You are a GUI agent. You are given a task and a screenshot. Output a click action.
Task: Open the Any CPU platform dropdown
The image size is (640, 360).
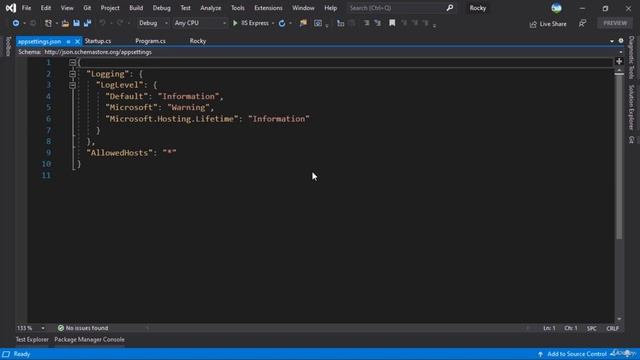pyautogui.click(x=200, y=23)
